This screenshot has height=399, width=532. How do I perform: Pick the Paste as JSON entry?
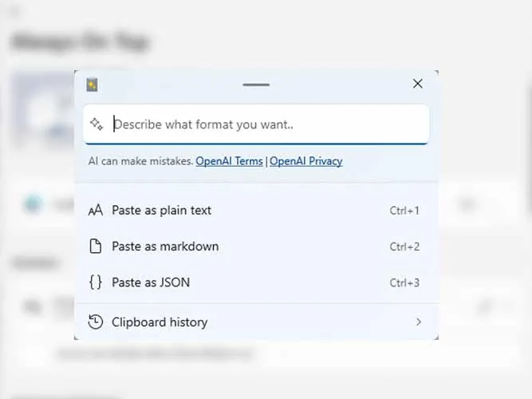(257, 282)
